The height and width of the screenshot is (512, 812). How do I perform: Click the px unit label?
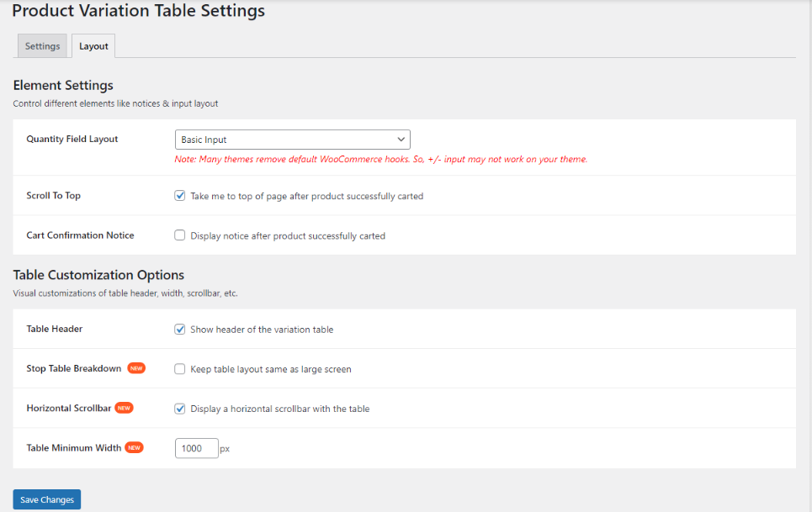[224, 449]
